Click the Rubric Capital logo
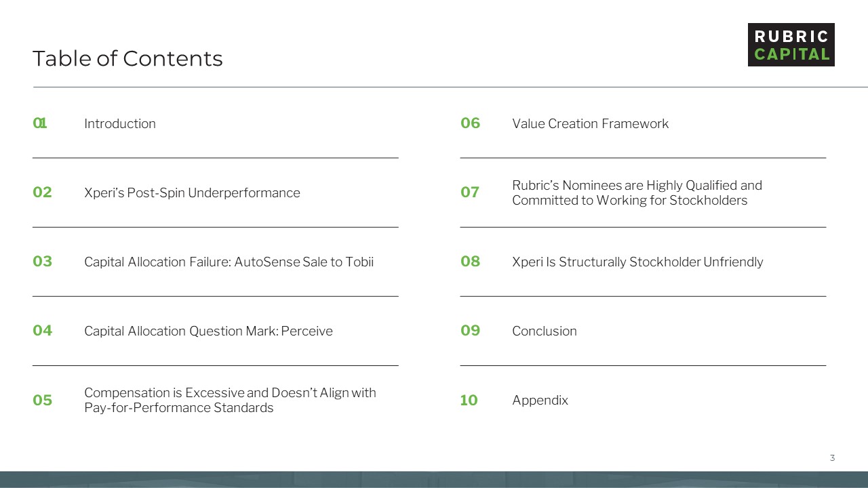The height and width of the screenshot is (488, 868). 791,45
